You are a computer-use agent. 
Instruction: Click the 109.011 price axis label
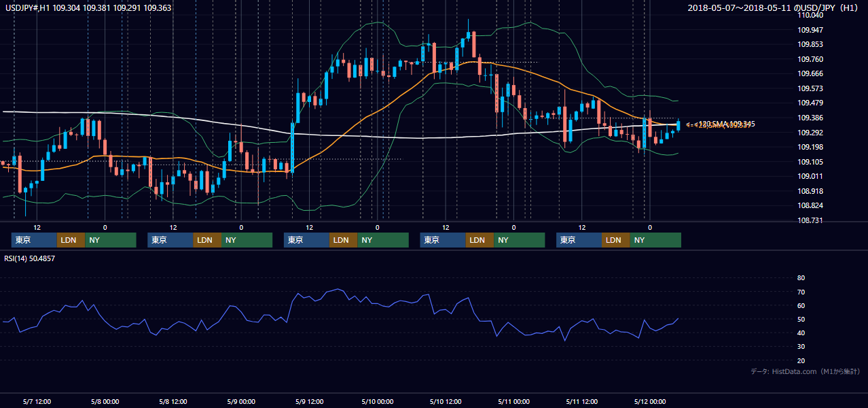point(810,176)
